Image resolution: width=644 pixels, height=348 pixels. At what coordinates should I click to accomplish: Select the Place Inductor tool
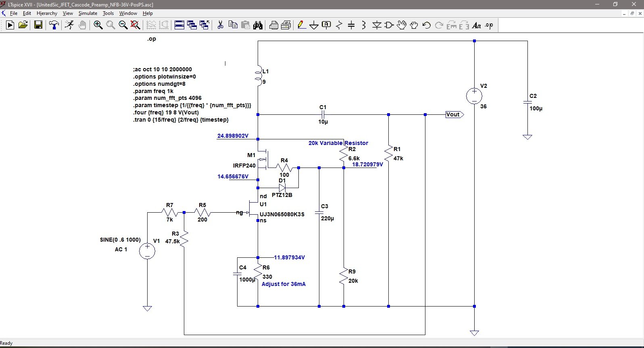pos(364,25)
